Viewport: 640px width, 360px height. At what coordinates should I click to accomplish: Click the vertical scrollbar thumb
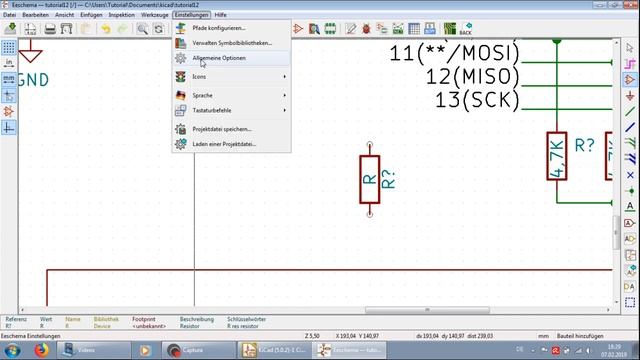pyautogui.click(x=616, y=232)
